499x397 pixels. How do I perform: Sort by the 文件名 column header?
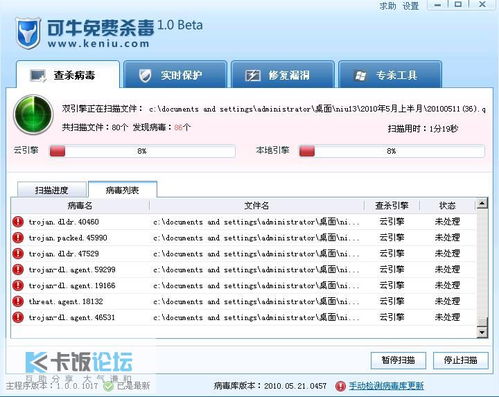tap(256, 206)
